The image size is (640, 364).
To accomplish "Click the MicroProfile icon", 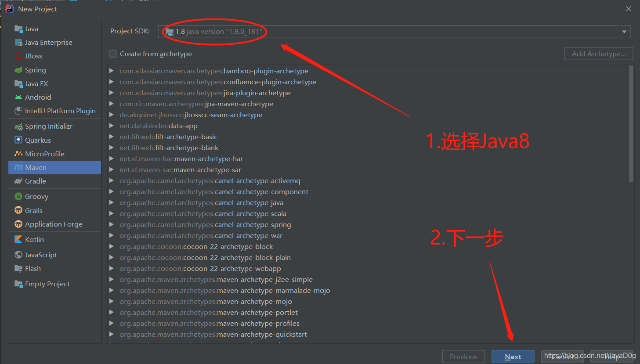I will click(x=18, y=154).
